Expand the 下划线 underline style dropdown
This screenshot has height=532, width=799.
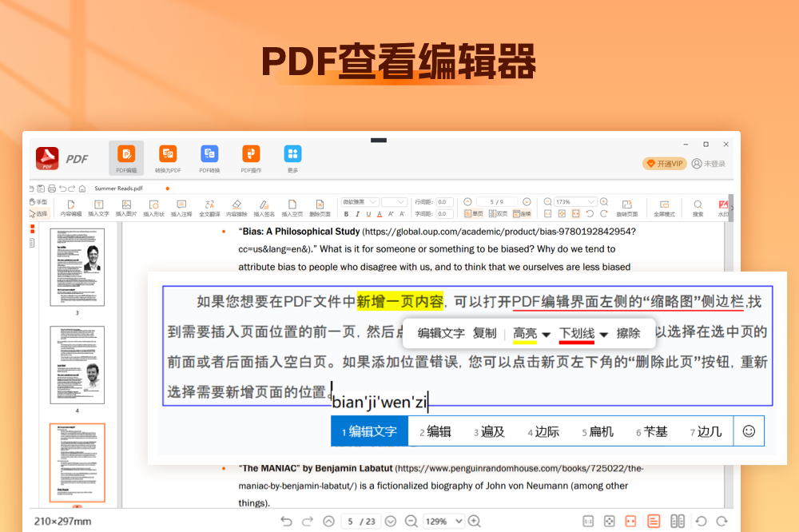pos(605,333)
